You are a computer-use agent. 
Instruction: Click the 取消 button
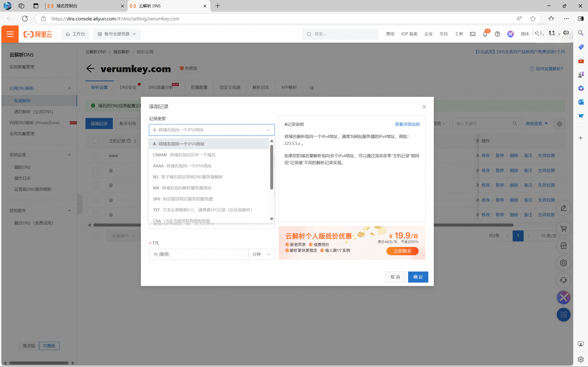click(x=395, y=277)
